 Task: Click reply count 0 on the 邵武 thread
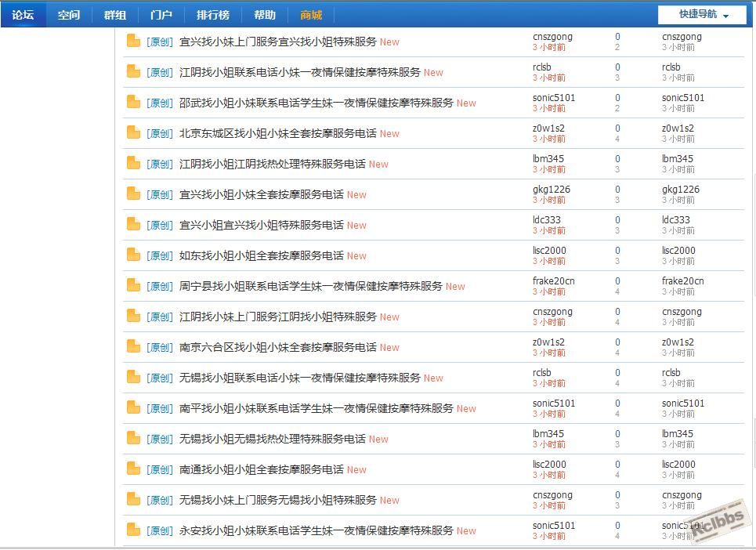coord(617,98)
